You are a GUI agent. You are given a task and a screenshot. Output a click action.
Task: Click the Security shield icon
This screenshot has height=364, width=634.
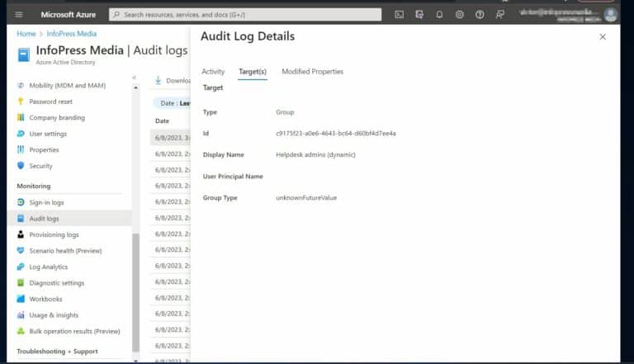click(21, 165)
